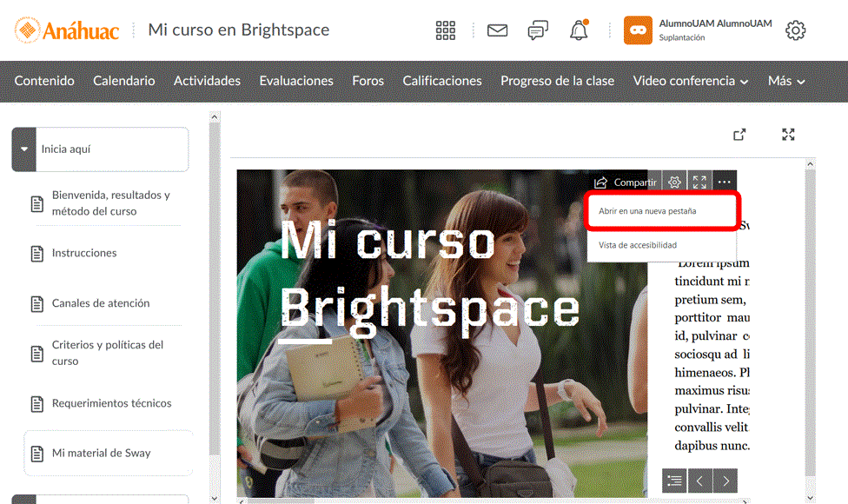Open the messages envelope icon
This screenshot has width=848, height=504.
[x=497, y=30]
